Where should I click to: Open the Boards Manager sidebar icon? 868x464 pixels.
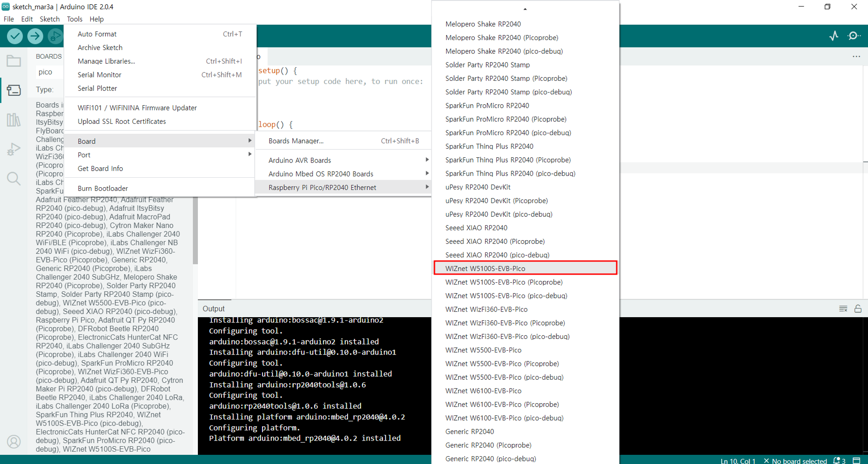tap(14, 90)
